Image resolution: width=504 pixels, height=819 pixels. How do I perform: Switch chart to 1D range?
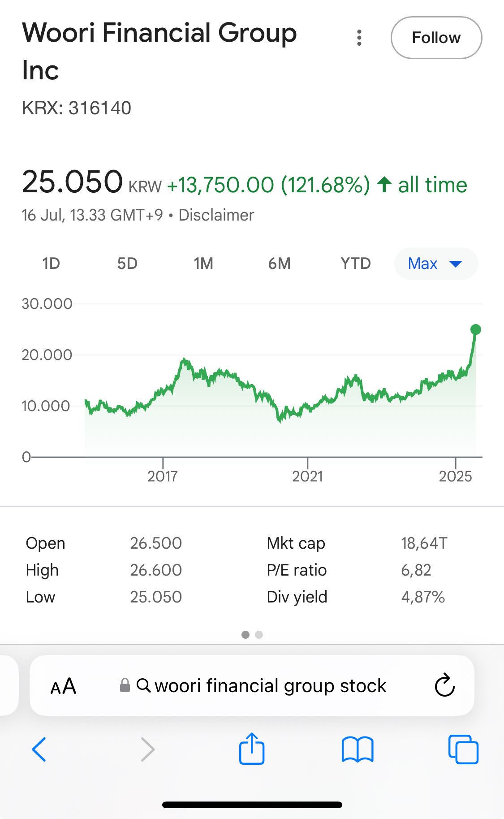tap(51, 264)
